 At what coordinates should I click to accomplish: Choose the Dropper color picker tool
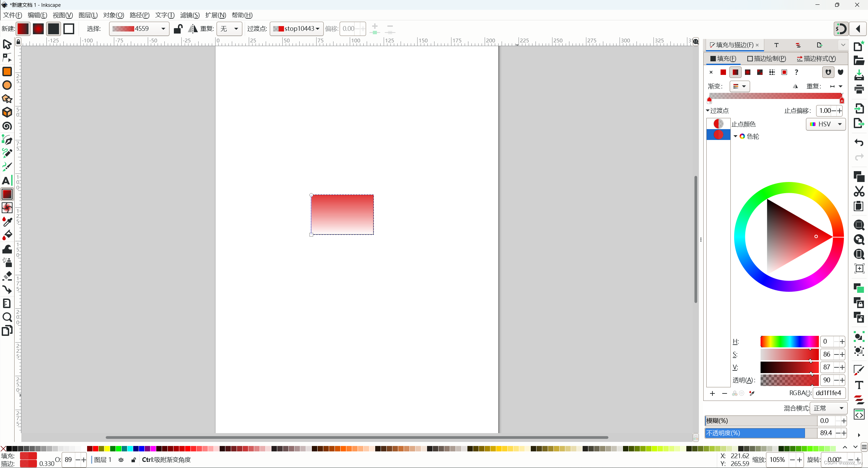click(7, 221)
